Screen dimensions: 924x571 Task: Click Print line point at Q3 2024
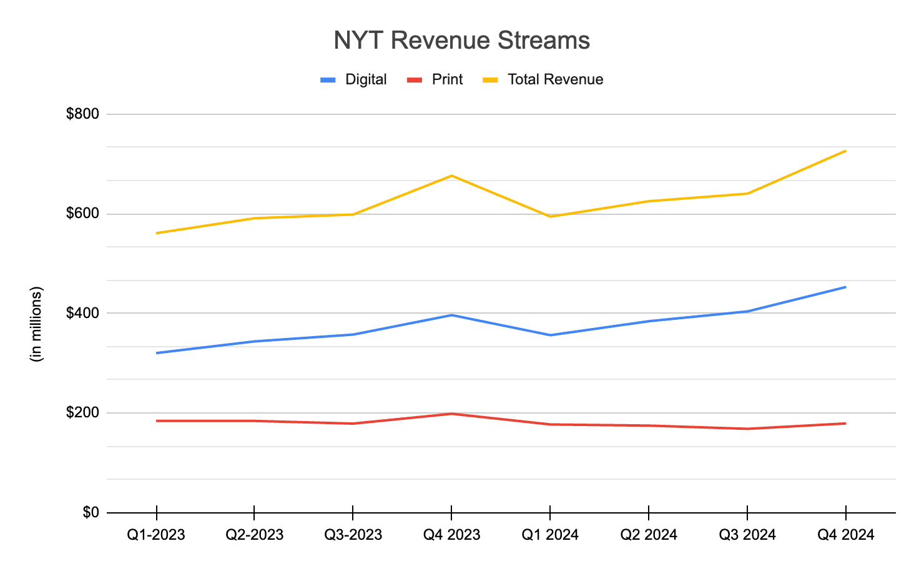747,429
